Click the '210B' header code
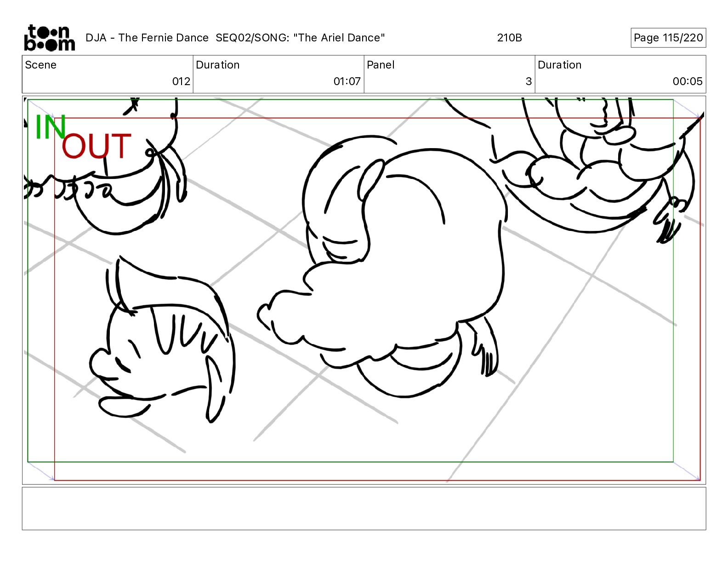728x563 pixels. pyautogui.click(x=509, y=38)
